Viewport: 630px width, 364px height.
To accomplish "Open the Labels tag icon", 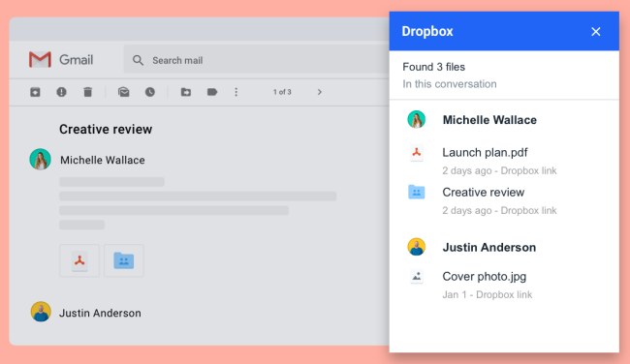I will 212,92.
